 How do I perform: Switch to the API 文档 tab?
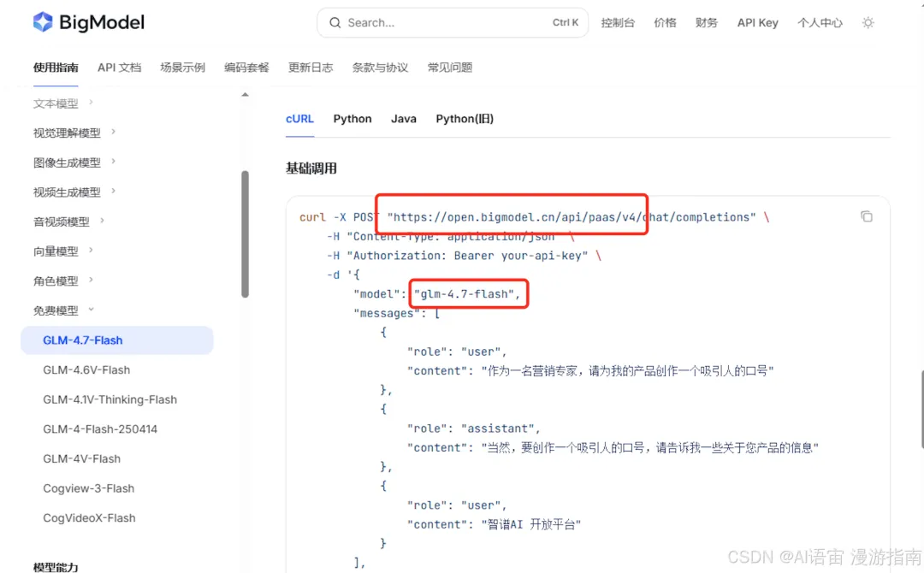(x=119, y=68)
